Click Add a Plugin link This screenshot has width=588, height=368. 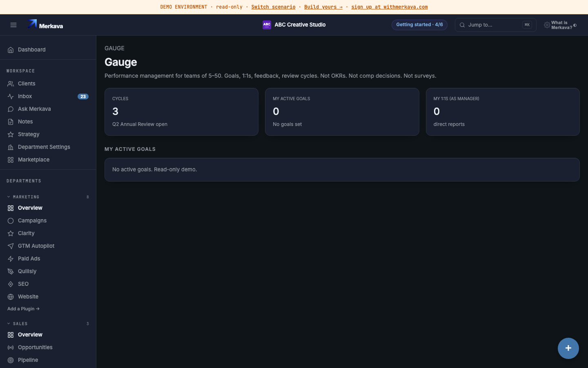click(x=23, y=309)
